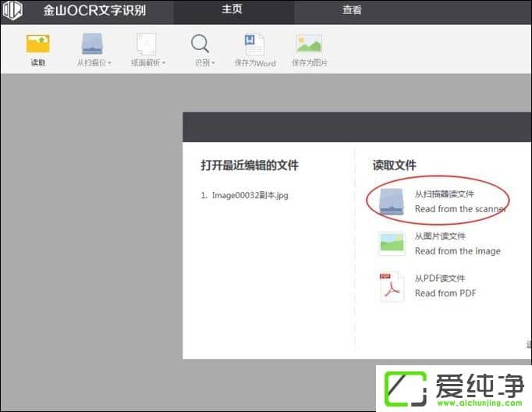Switch to the 查看 tab
Viewport: 532px width, 412px height.
click(x=352, y=10)
